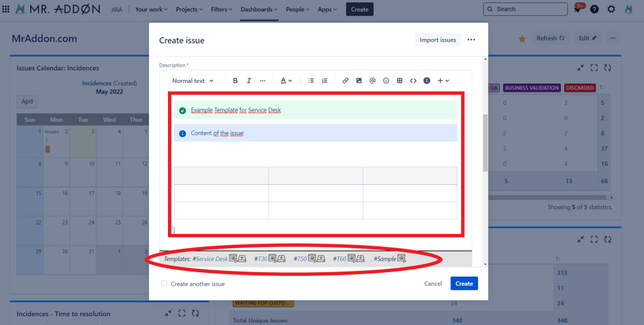The height and width of the screenshot is (325, 644).
Task: Insert a table using the table icon
Action: [x=399, y=80]
